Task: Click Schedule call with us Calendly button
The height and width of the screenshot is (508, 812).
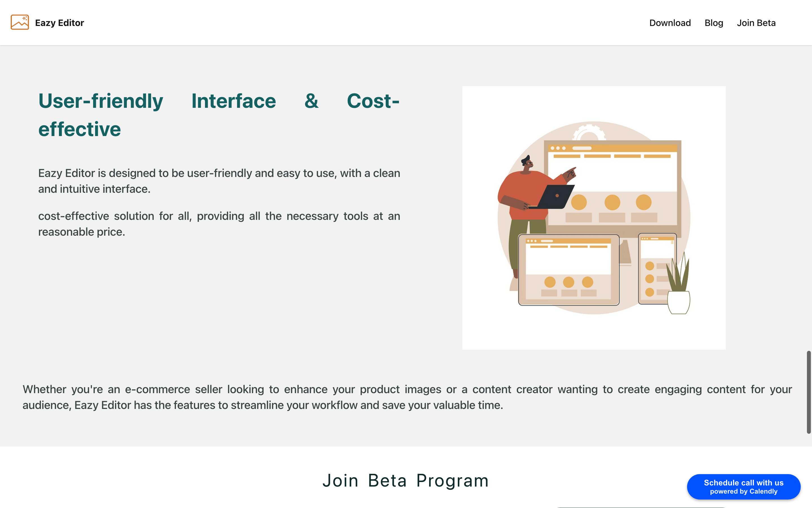Action: click(743, 487)
